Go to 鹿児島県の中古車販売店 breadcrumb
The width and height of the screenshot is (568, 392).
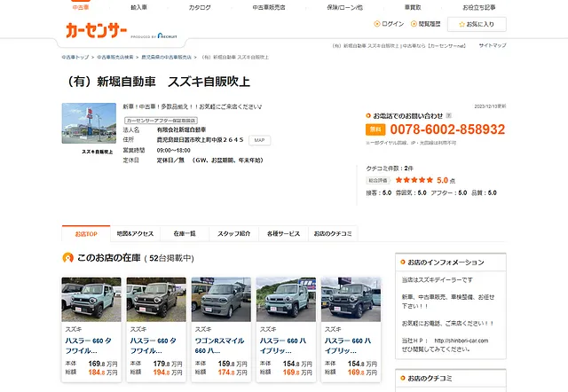(166, 57)
